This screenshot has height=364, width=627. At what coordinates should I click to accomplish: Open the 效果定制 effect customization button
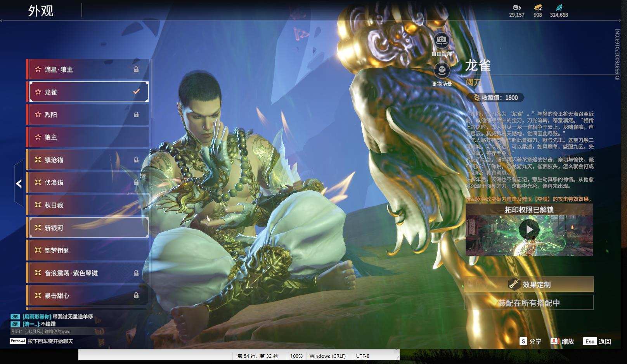pos(529,284)
